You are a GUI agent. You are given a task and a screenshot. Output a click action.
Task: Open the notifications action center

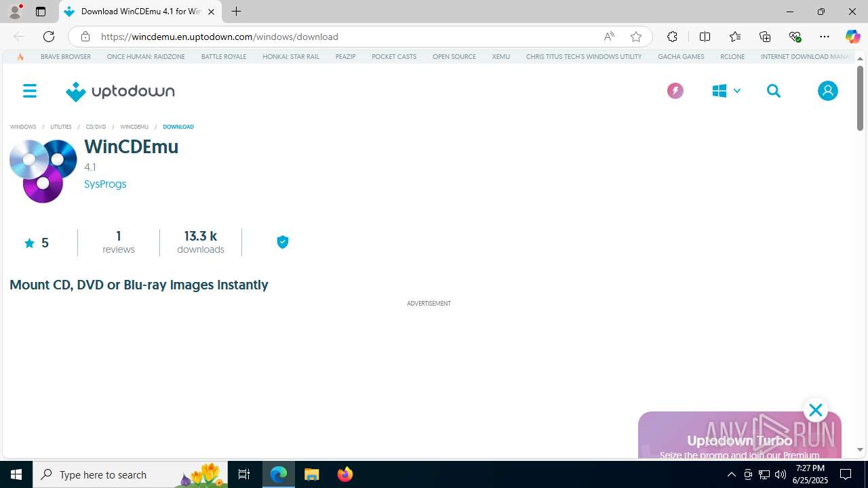(x=846, y=474)
